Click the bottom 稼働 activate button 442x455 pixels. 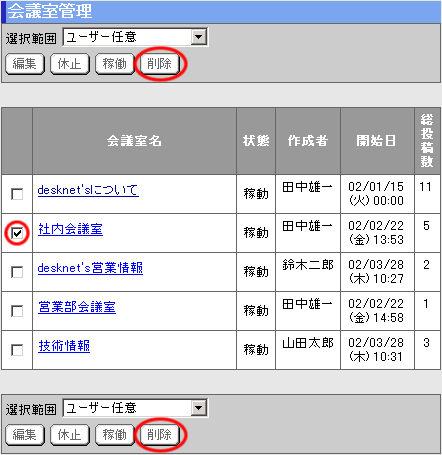pos(115,435)
